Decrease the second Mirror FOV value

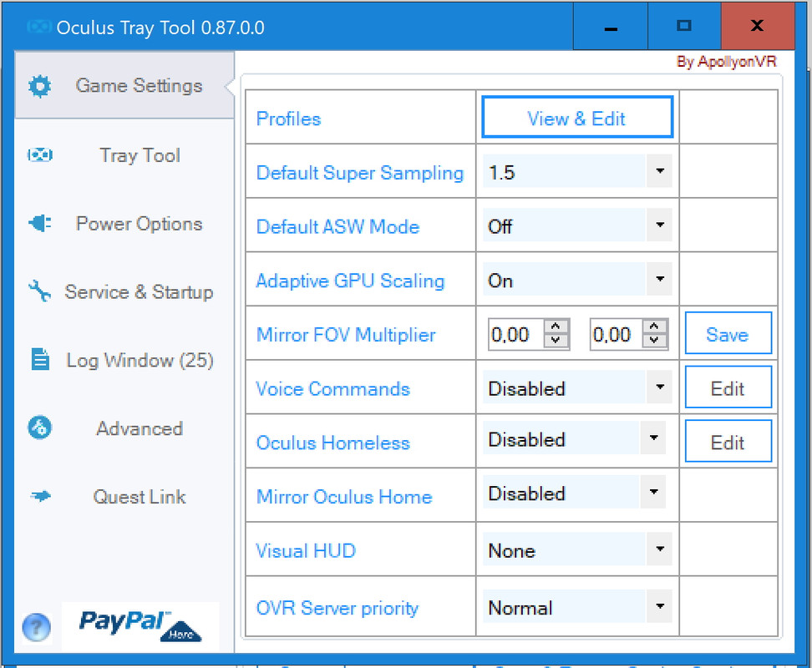point(654,341)
